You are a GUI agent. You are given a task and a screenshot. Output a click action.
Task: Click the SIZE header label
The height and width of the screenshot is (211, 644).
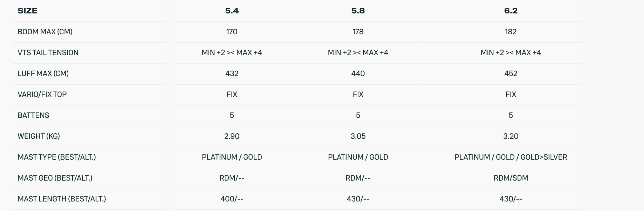pos(27,11)
